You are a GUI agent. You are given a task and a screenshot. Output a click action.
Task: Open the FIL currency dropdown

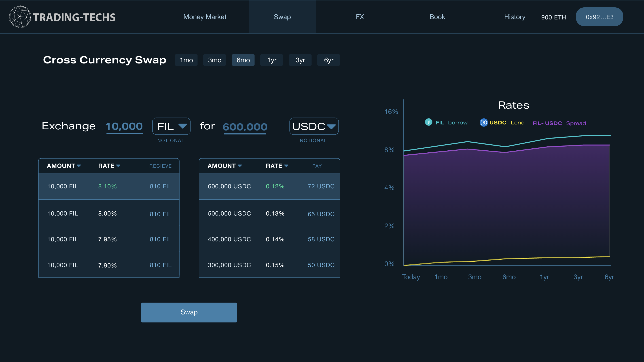pyautogui.click(x=171, y=126)
